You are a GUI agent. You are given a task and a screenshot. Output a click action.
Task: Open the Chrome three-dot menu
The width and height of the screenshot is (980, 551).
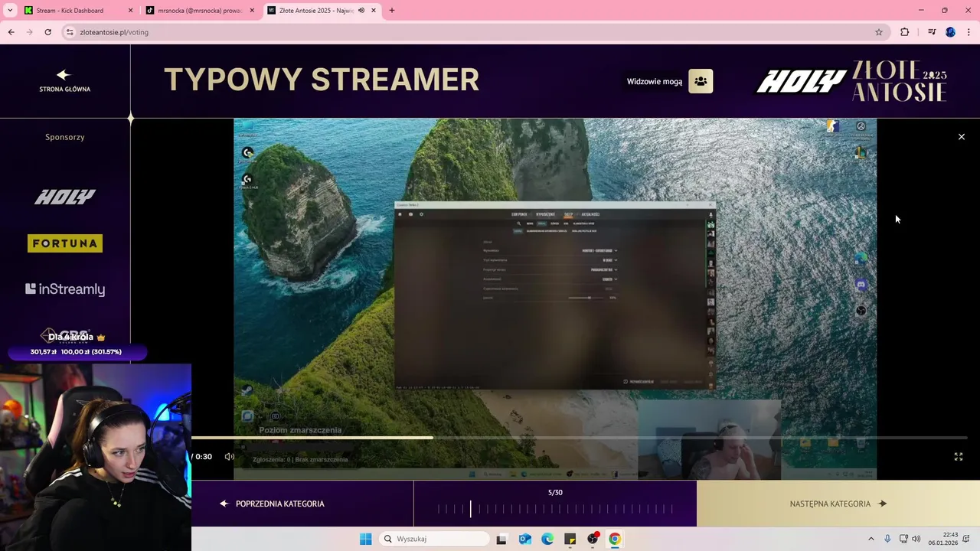(969, 32)
